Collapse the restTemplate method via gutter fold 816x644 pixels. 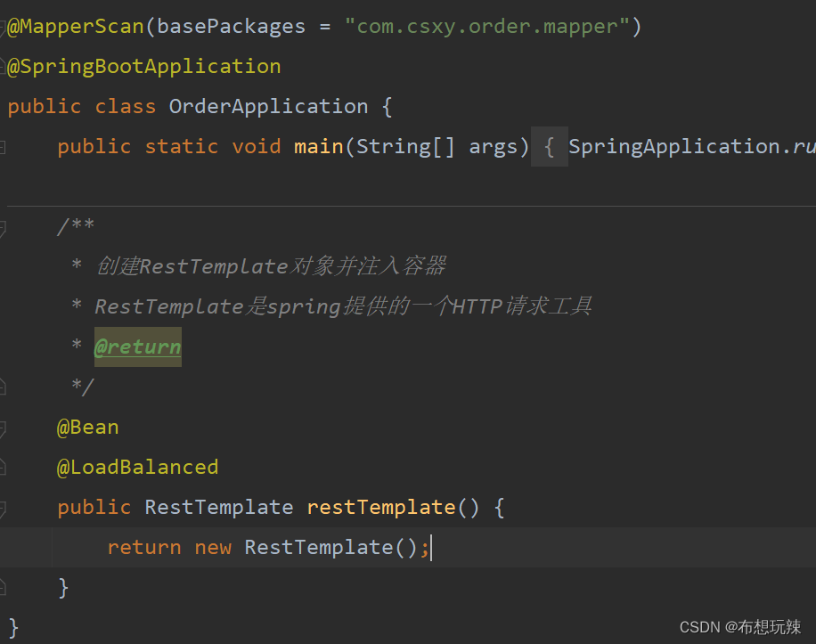pos(3,509)
